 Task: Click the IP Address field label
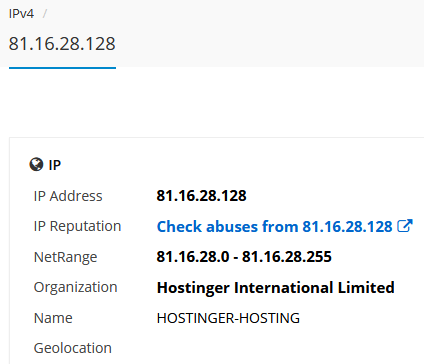(68, 196)
